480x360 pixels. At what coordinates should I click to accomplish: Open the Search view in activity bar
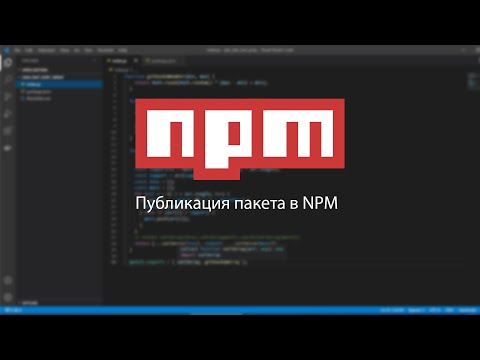(x=8, y=80)
